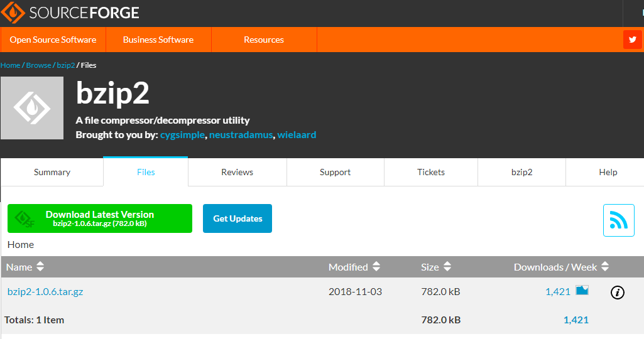Open the Twitter icon button

click(x=633, y=40)
